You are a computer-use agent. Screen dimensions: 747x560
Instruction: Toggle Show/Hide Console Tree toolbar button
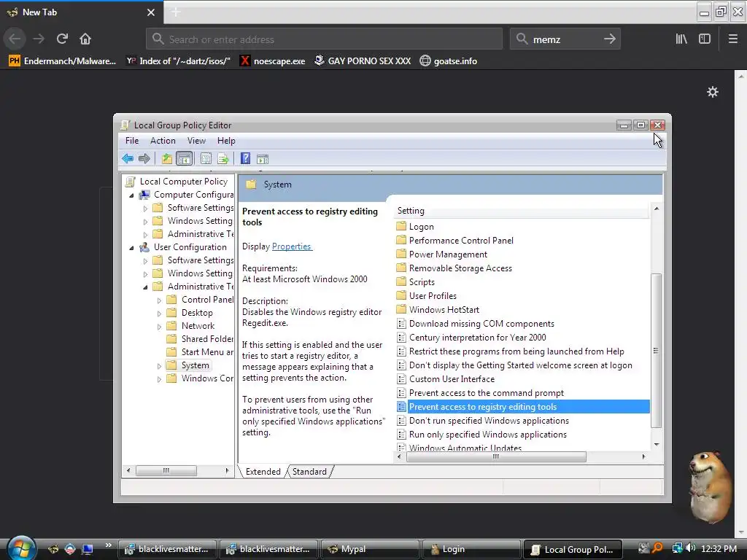(184, 158)
